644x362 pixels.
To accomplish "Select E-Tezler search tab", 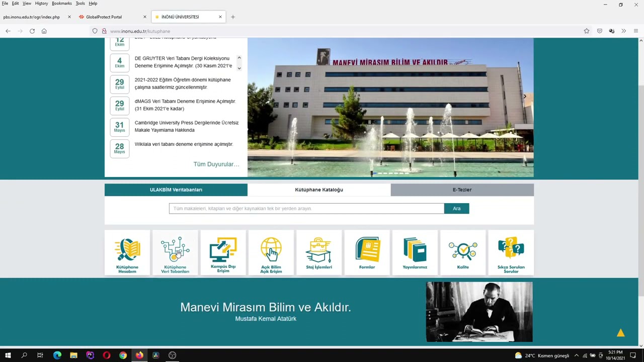I will click(462, 190).
